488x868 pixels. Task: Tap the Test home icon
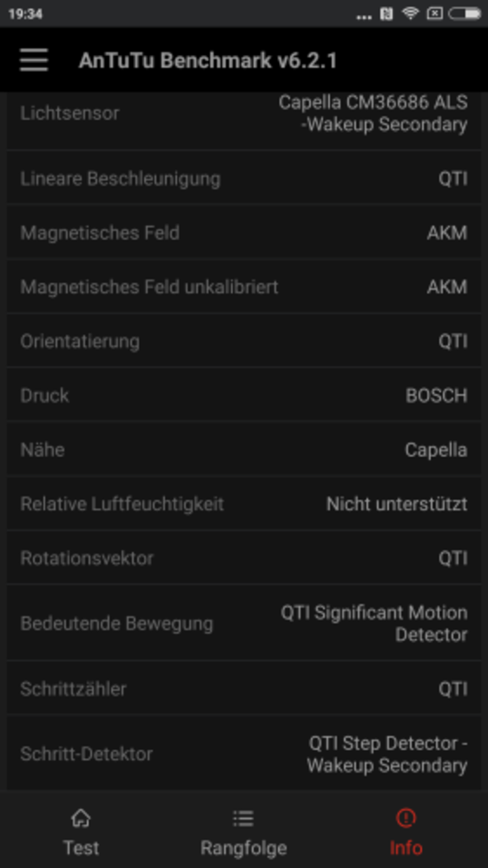81,817
